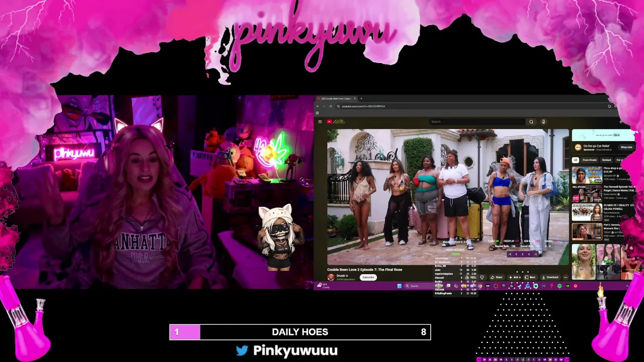Open the Pizza shop GTA RP video thumbnail
644x362 pixels.
587,174
